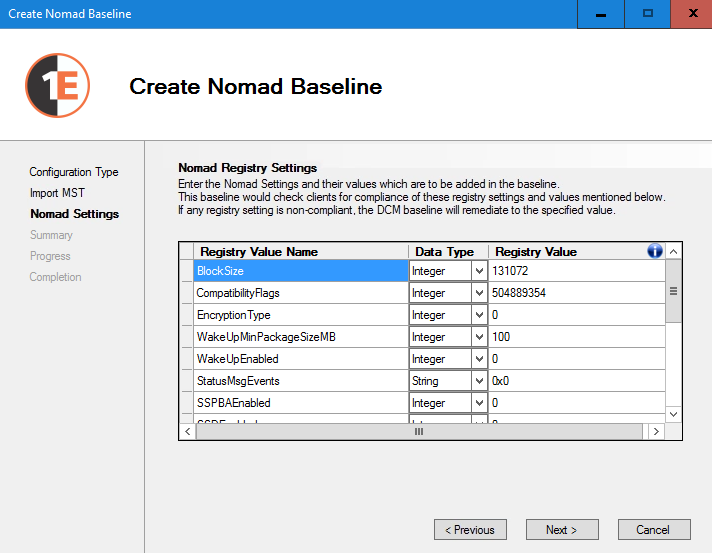Click the Previous button
The height and width of the screenshot is (553, 712).
pyautogui.click(x=470, y=530)
